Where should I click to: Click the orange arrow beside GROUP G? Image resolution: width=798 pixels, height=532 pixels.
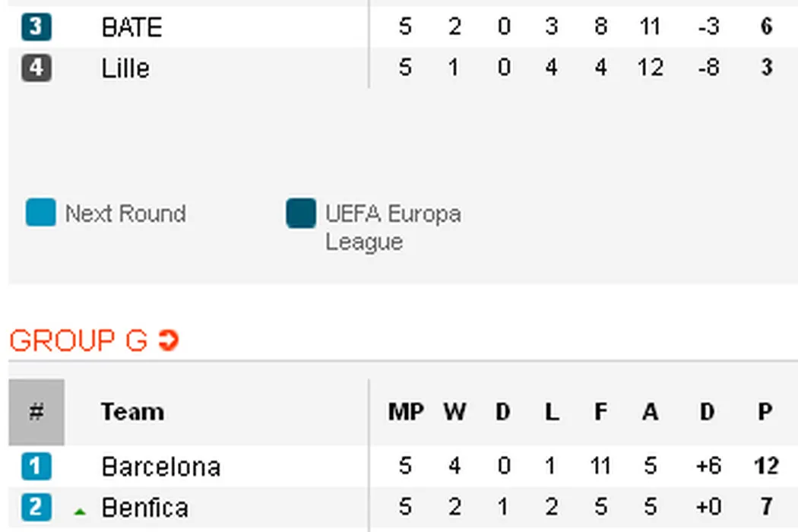click(x=168, y=340)
